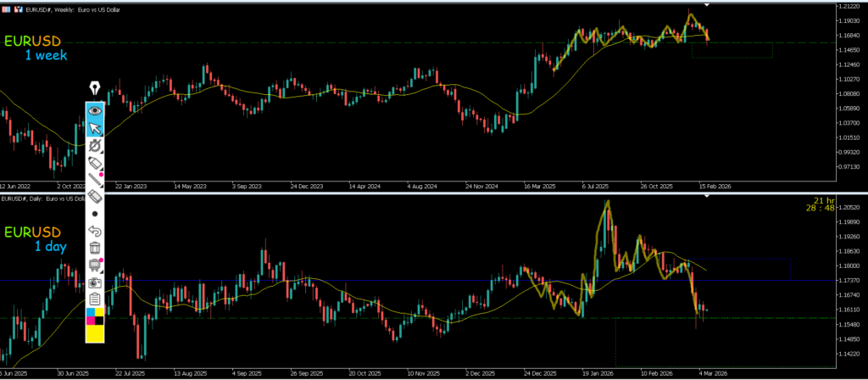Click the candle countdown timer on daily chart
This screenshot has height=380, width=868.
(820, 204)
